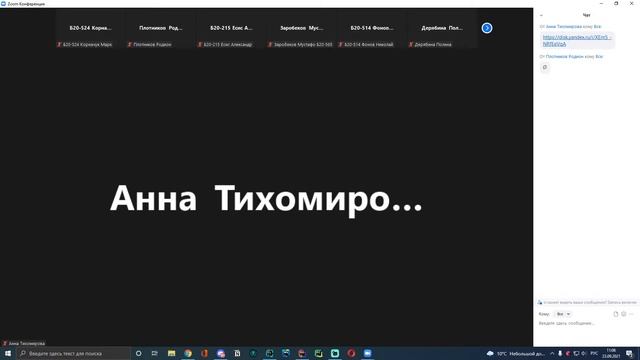
Task: Click muted mic icon next to Деребина Полина
Action: [x=411, y=44]
